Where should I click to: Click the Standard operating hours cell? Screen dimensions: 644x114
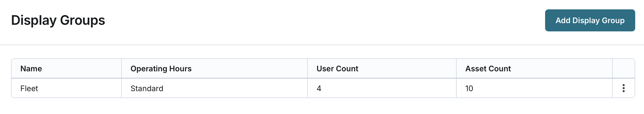(147, 88)
